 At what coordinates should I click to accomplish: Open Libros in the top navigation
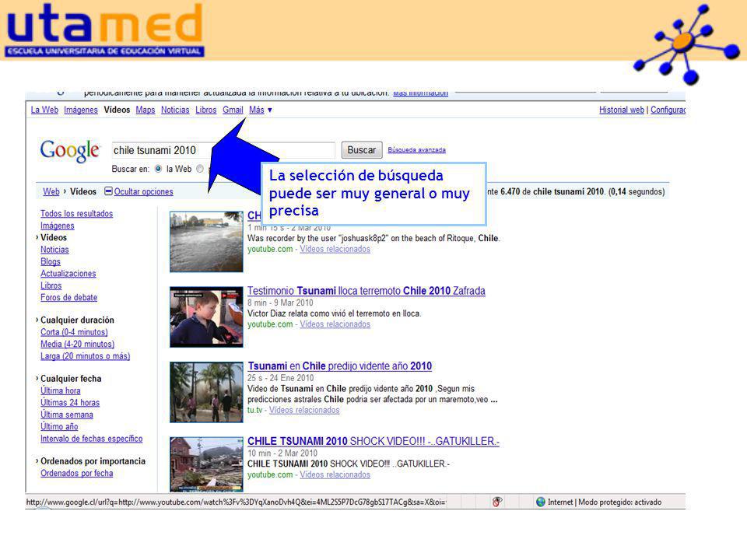[205, 110]
